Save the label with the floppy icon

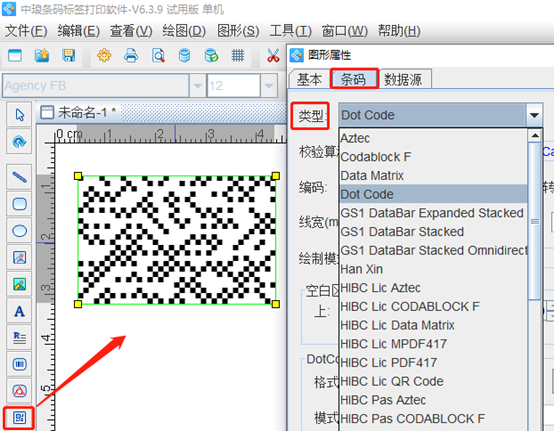click(69, 55)
